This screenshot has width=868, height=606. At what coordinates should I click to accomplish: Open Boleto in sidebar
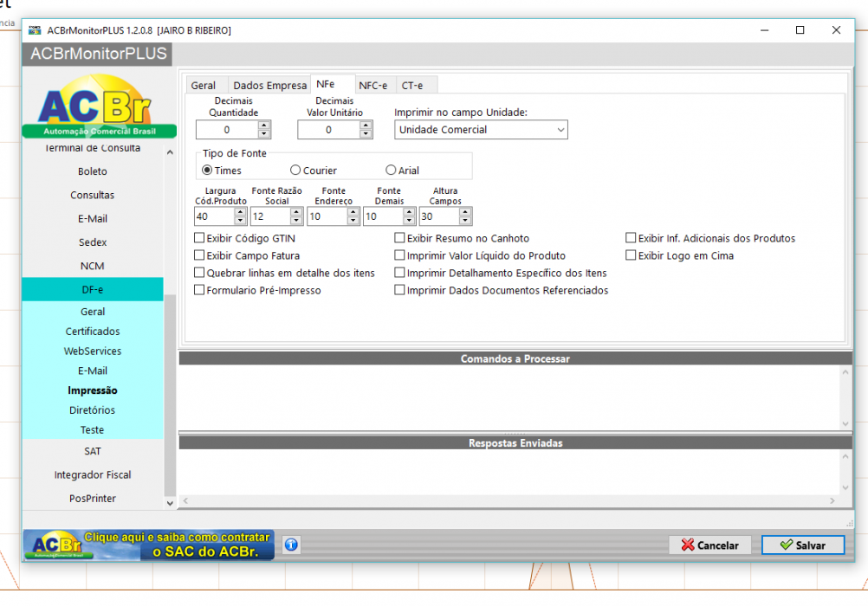(93, 171)
